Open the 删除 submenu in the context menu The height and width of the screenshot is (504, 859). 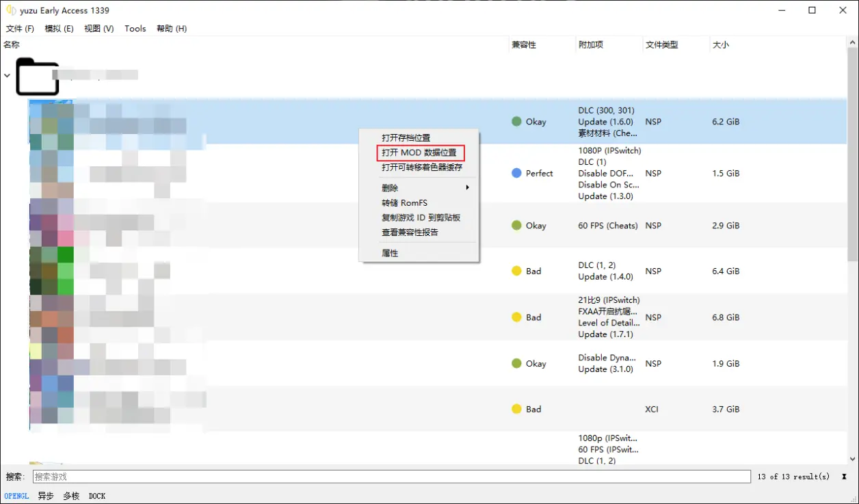[390, 187]
